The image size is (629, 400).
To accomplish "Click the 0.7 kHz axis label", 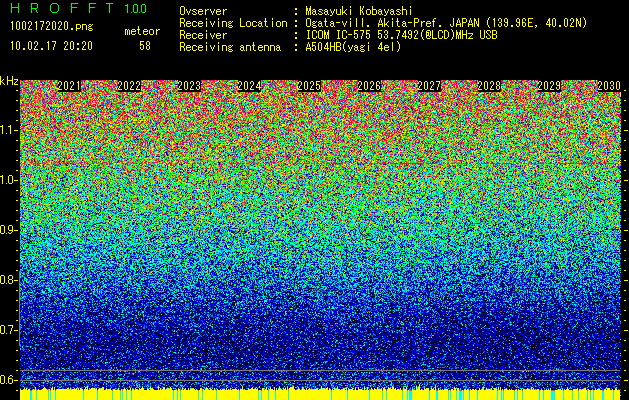I will (x=9, y=330).
